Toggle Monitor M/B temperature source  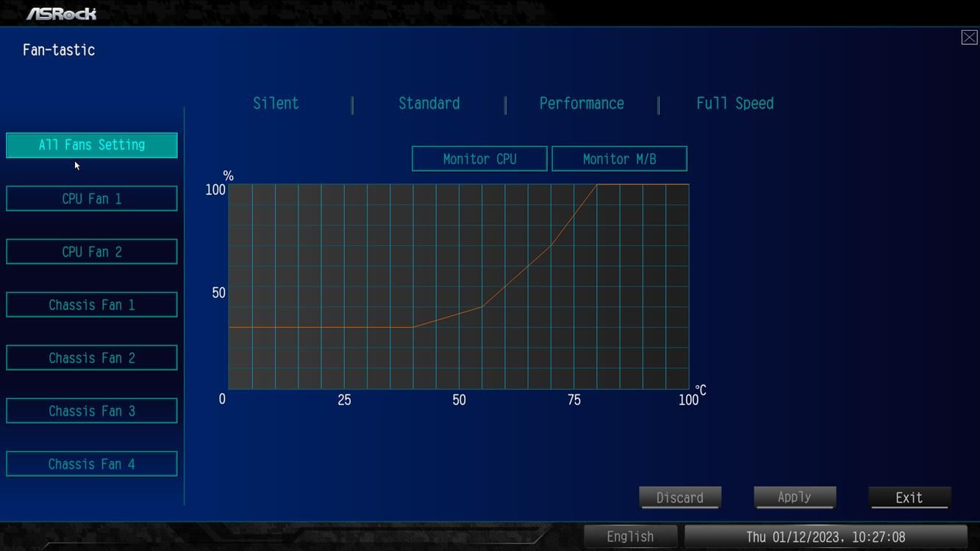point(619,159)
